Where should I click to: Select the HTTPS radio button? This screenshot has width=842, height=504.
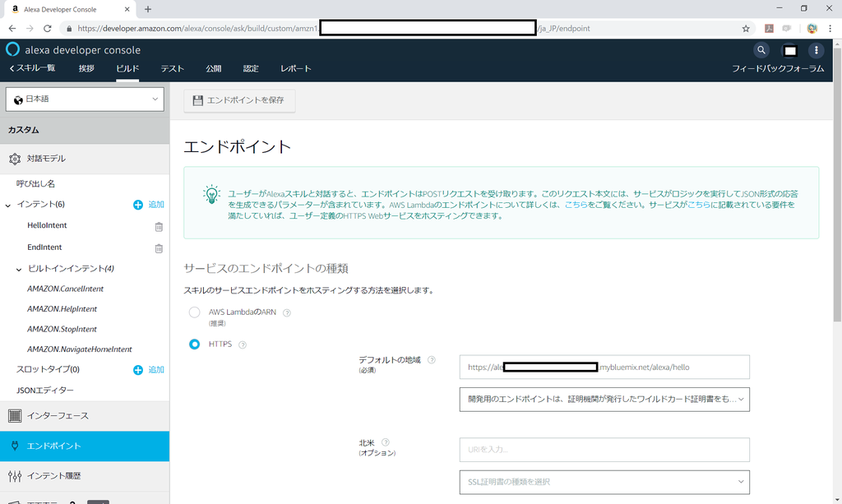point(194,344)
